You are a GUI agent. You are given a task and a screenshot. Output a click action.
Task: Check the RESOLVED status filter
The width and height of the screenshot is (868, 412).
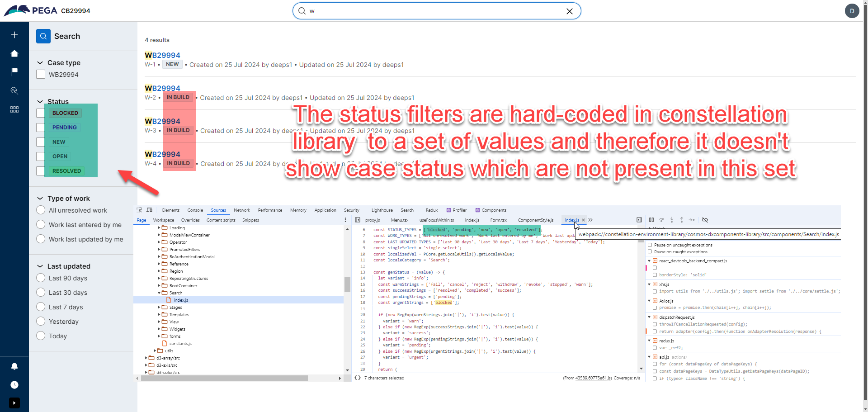coord(41,171)
